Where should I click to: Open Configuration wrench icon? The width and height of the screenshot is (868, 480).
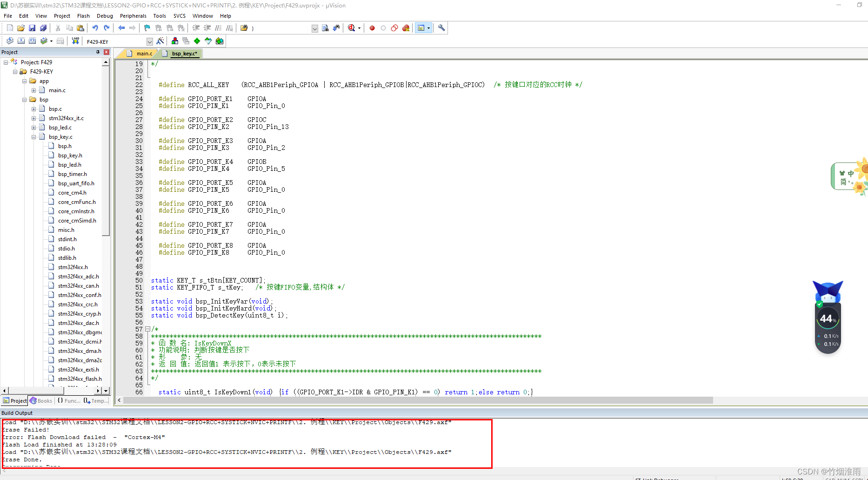(x=441, y=28)
